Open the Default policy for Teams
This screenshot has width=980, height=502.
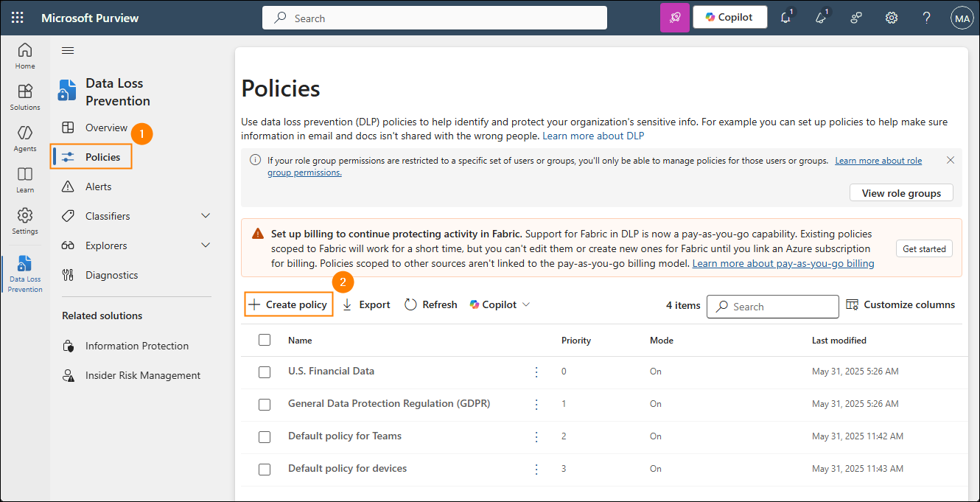click(345, 436)
